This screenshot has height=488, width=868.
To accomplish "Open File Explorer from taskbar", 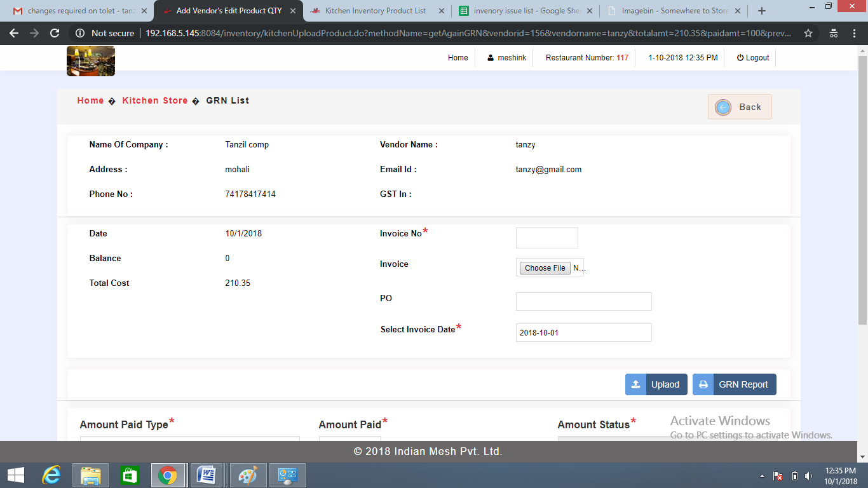I will point(91,475).
